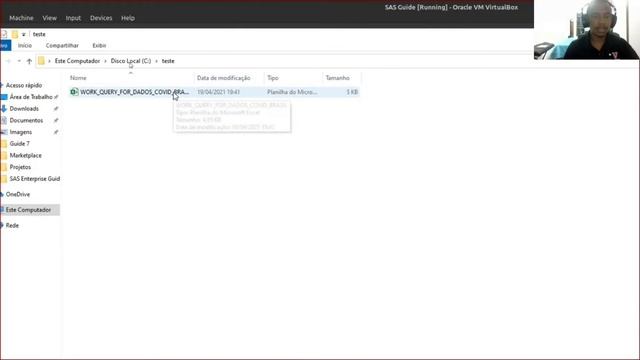
Task: Open the VirtualBox View menu
Action: click(x=49, y=18)
